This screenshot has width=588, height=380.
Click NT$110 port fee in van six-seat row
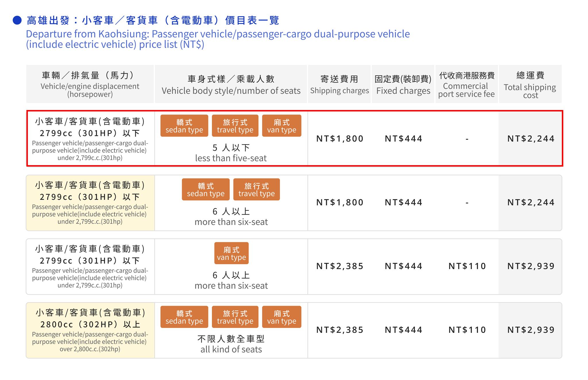point(467,266)
